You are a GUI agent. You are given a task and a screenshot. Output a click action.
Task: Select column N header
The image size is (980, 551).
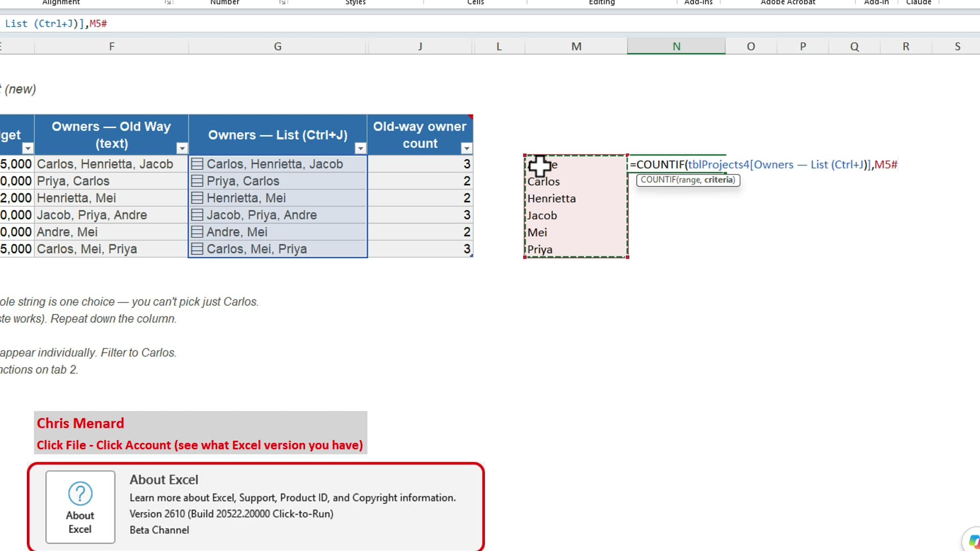676,46
